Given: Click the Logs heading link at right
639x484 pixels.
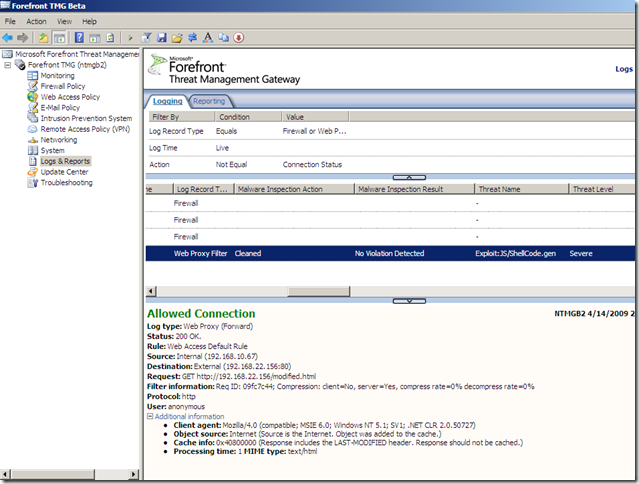Looking at the screenshot, I should point(624,69).
